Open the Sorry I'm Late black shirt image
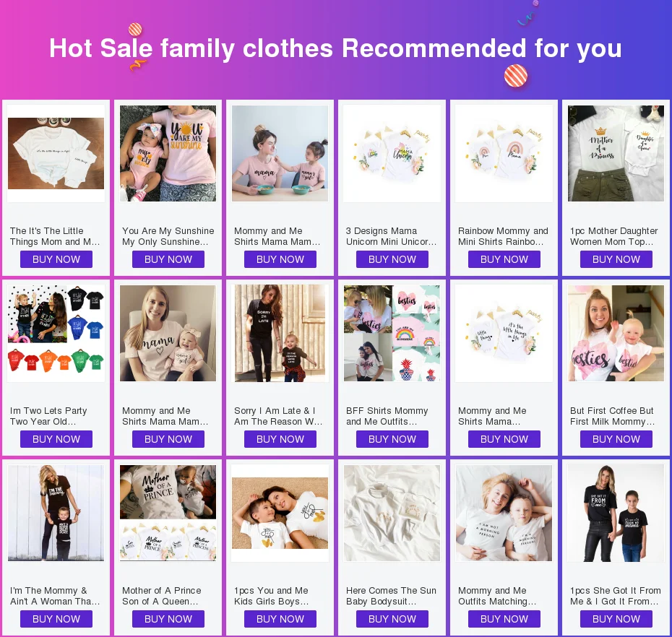 [x=280, y=333]
